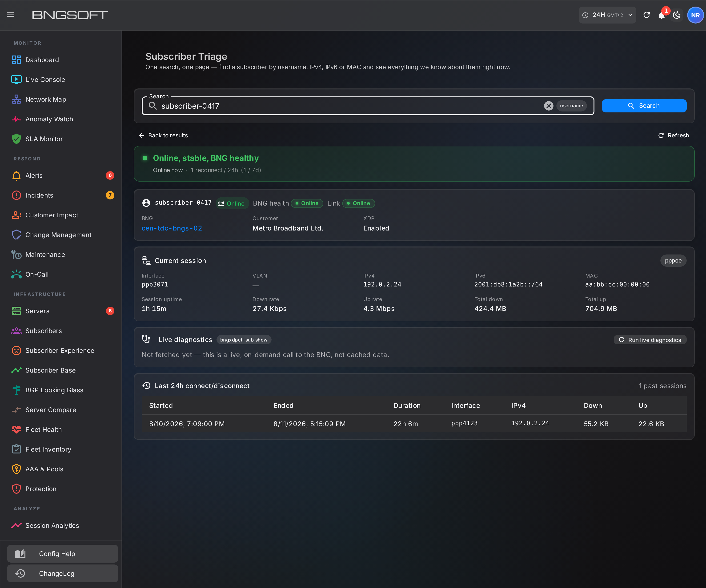Screen dimensions: 706x588
Task: Click the pppoe session type chip
Action: 673,261
